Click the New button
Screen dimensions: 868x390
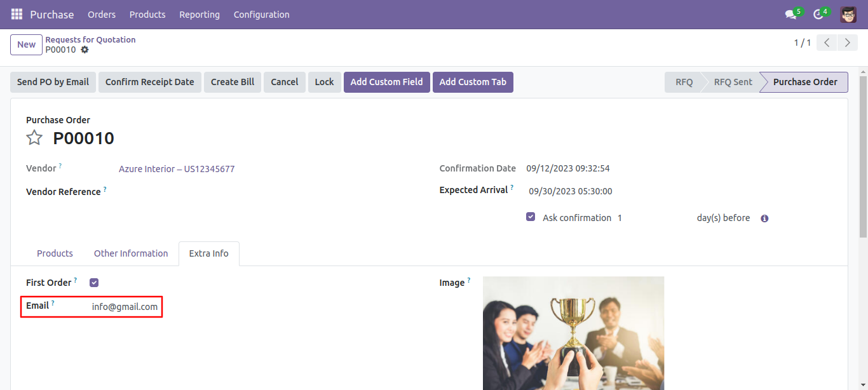point(27,44)
